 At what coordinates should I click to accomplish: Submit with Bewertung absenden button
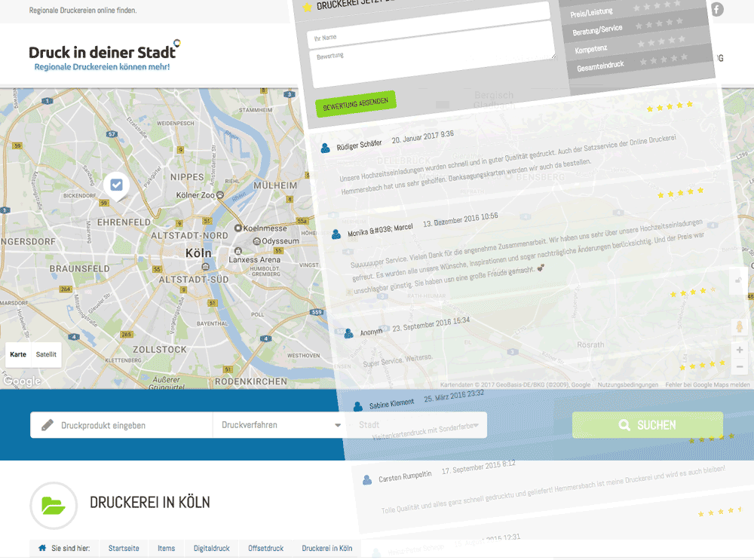(355, 103)
